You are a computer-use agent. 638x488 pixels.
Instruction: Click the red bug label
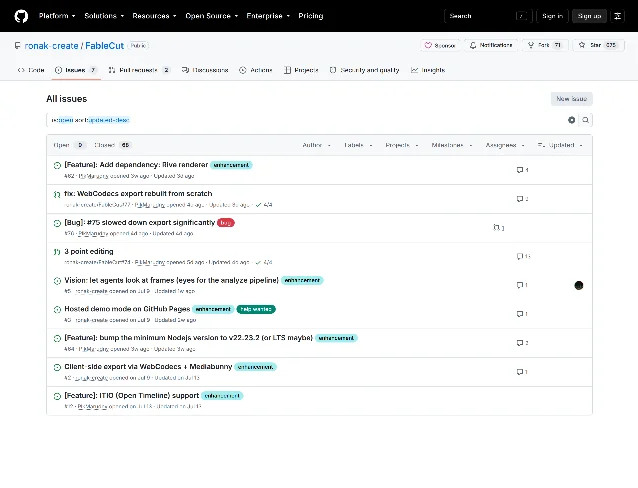pyautogui.click(x=226, y=223)
